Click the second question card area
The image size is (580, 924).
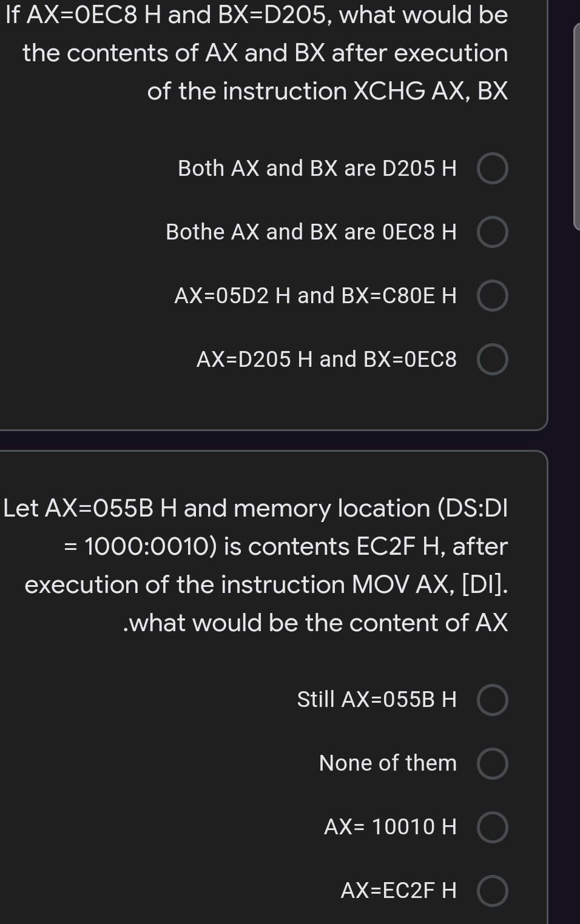pyautogui.click(x=273, y=697)
